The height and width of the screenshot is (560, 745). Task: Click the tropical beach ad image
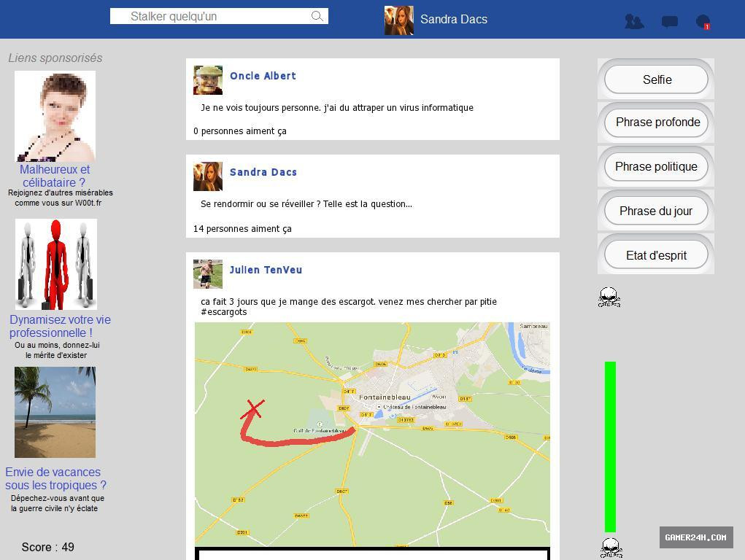point(55,412)
